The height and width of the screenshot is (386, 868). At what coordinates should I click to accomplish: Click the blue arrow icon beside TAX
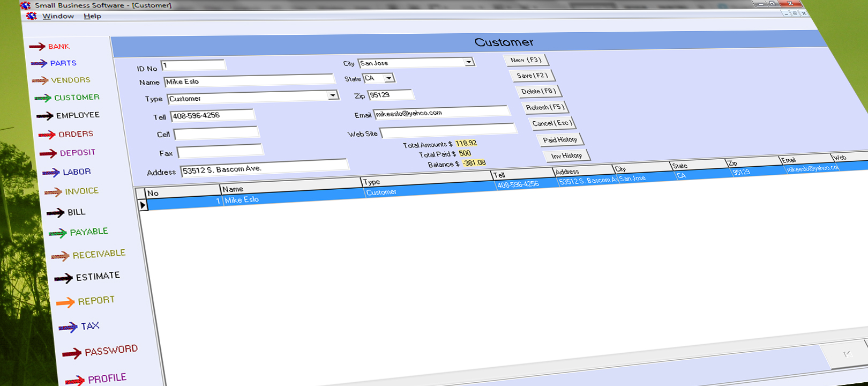coord(68,328)
